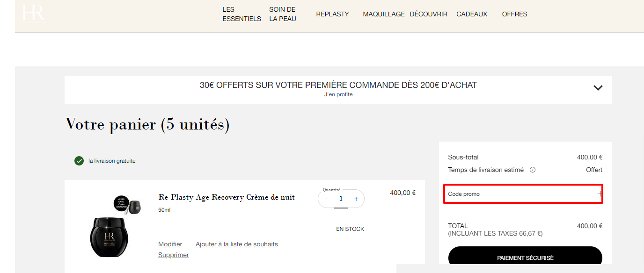Image resolution: width=644 pixels, height=273 pixels.
Task: Click the TOTAL label
Action: 458,226
